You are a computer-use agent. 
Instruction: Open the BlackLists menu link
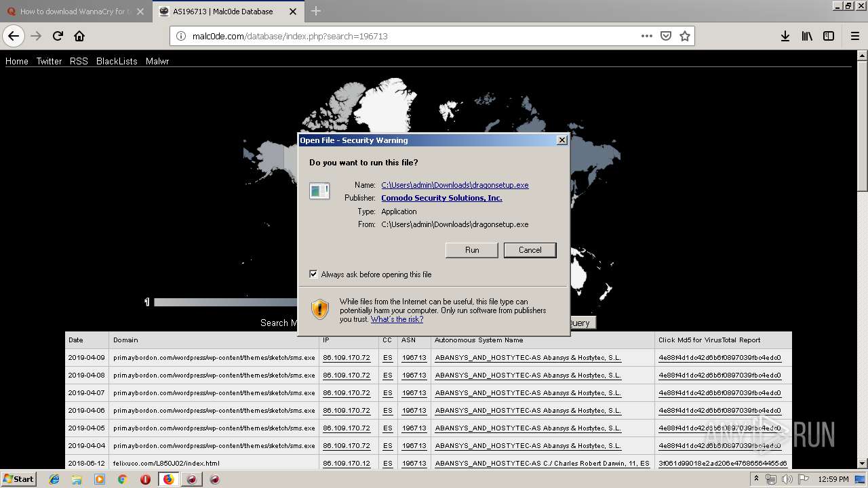[117, 61]
